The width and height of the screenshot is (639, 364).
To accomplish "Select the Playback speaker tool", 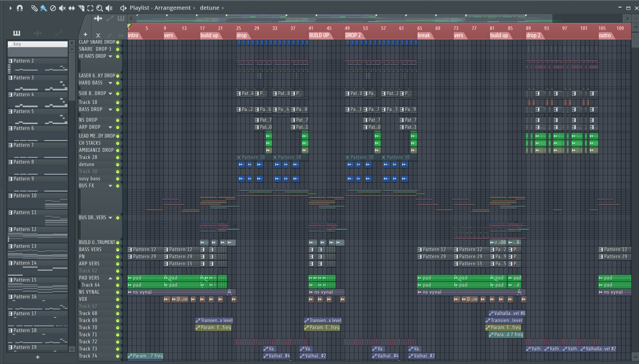I will (x=109, y=8).
